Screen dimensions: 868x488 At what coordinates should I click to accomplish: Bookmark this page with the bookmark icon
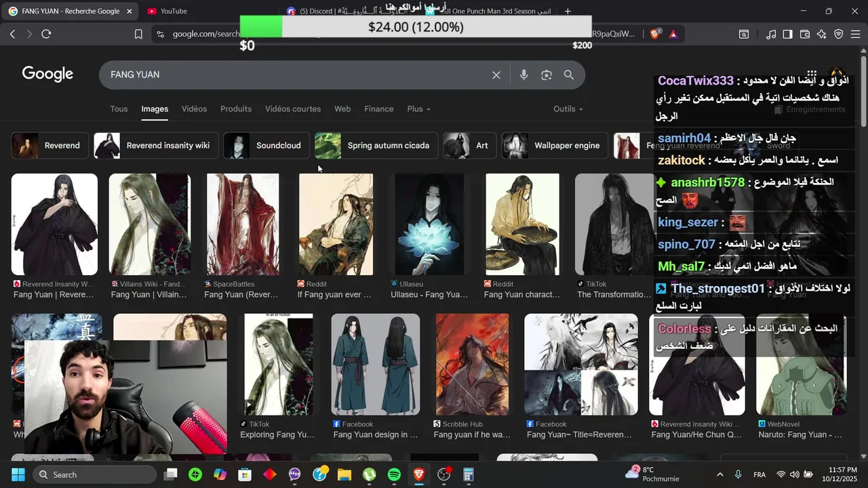(x=138, y=34)
